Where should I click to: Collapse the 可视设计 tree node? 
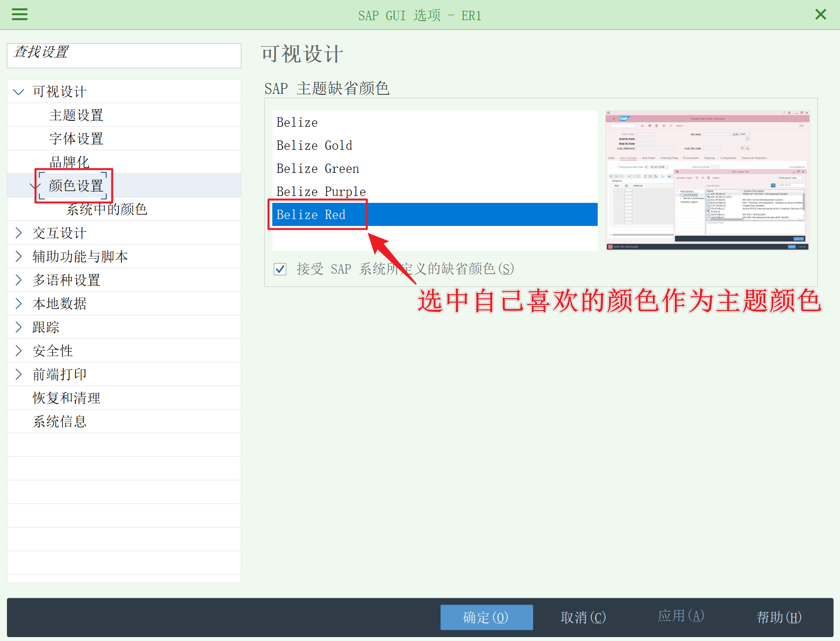(19, 92)
